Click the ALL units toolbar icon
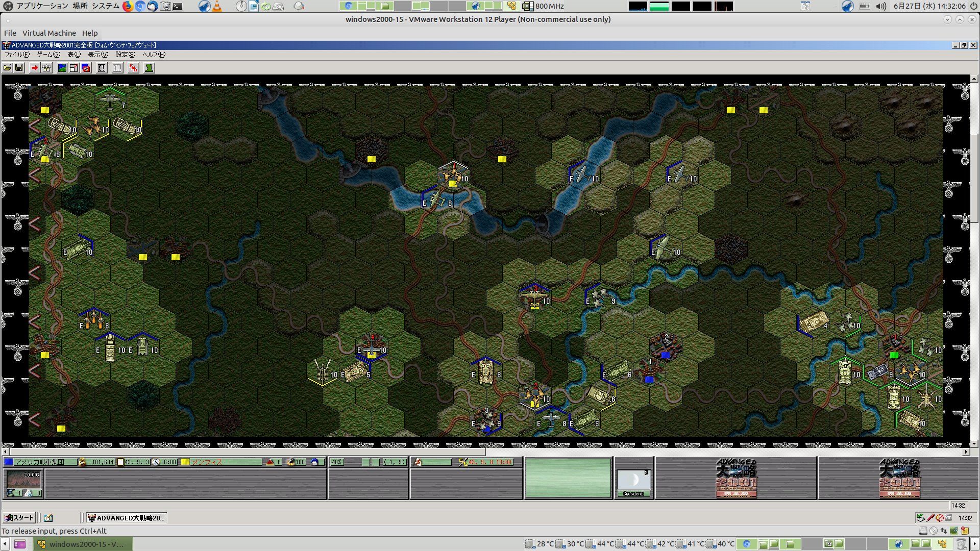This screenshot has width=980, height=551. [117, 68]
